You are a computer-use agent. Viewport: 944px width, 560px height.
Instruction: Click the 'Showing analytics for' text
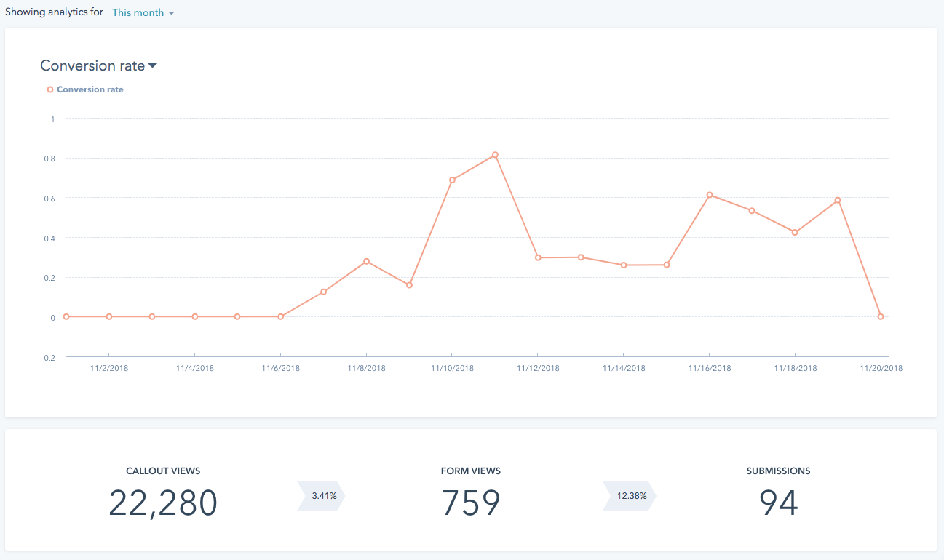pyautogui.click(x=54, y=12)
